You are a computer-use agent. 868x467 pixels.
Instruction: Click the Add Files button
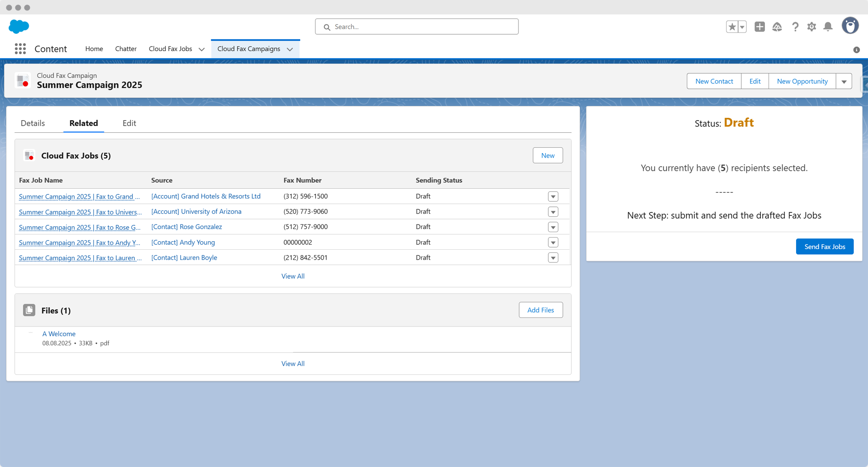point(540,310)
